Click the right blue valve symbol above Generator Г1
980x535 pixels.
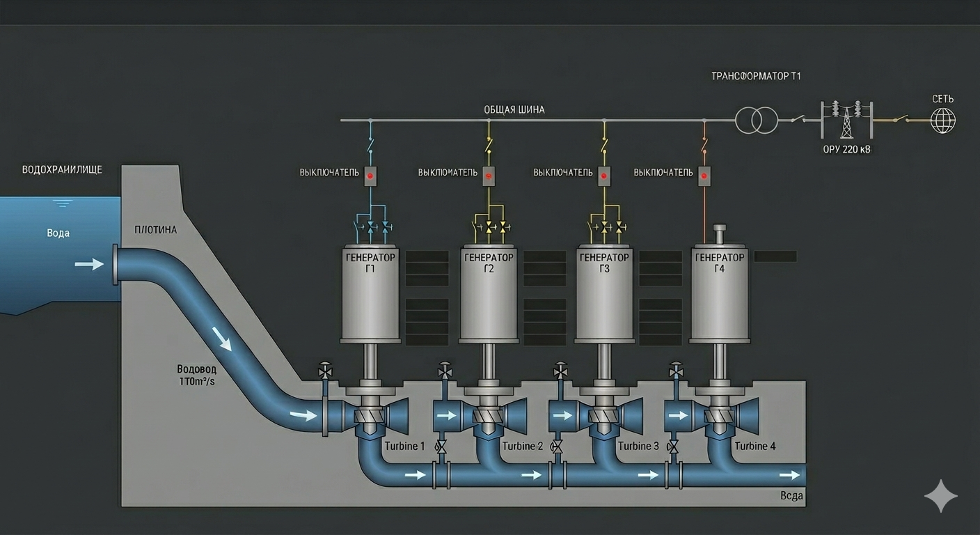pyautogui.click(x=386, y=226)
